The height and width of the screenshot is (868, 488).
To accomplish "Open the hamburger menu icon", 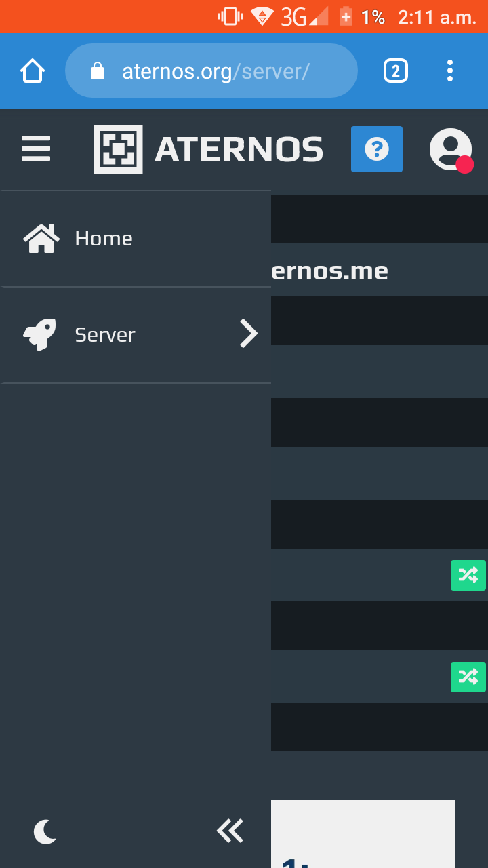I will (36, 149).
